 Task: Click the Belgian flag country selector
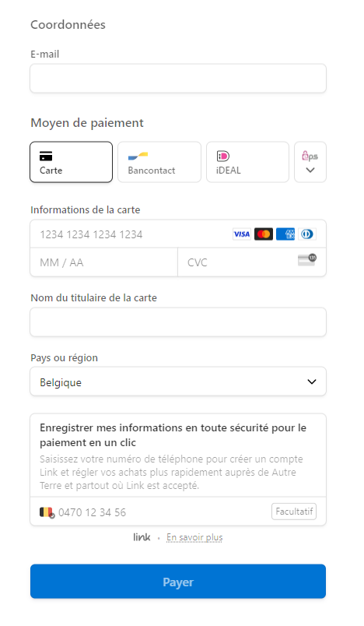[47, 512]
